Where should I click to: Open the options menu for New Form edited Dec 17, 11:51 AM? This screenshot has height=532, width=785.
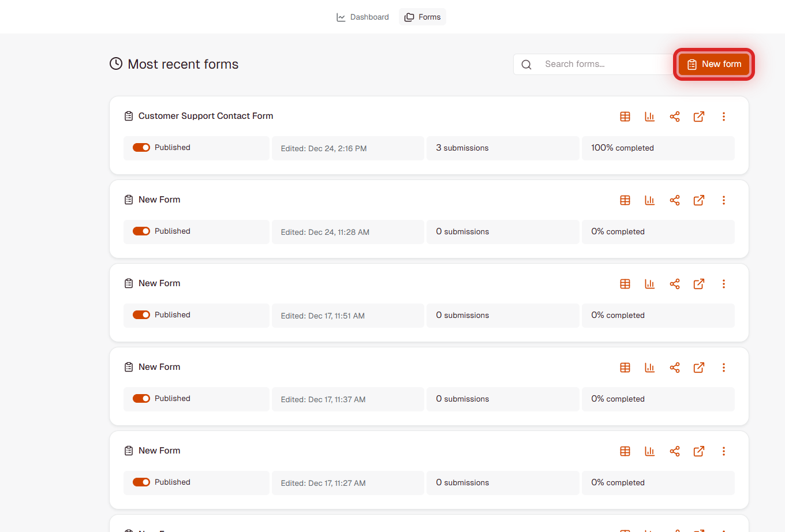(723, 284)
